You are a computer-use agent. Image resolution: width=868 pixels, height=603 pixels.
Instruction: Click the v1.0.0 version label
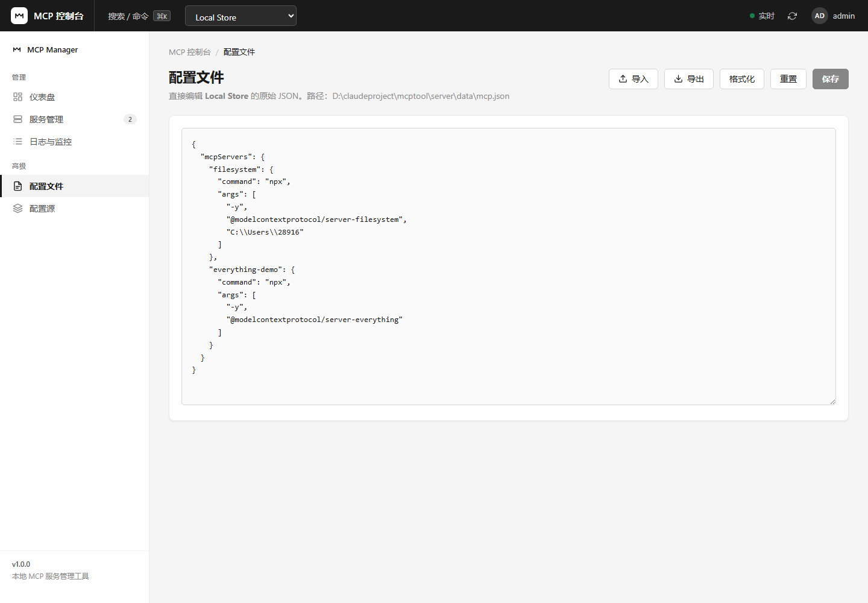[x=21, y=564]
